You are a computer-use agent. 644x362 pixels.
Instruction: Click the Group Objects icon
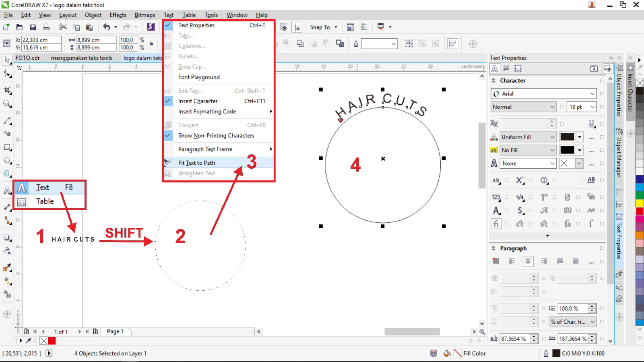pos(409,43)
